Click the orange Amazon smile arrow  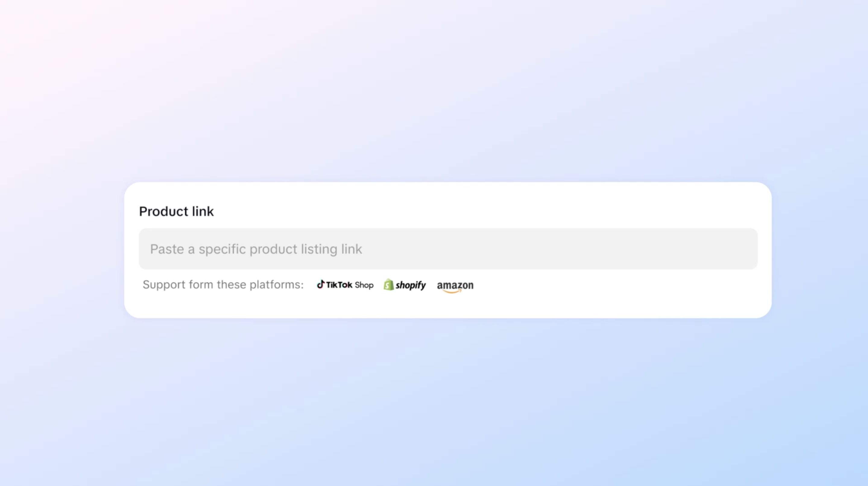click(x=453, y=291)
